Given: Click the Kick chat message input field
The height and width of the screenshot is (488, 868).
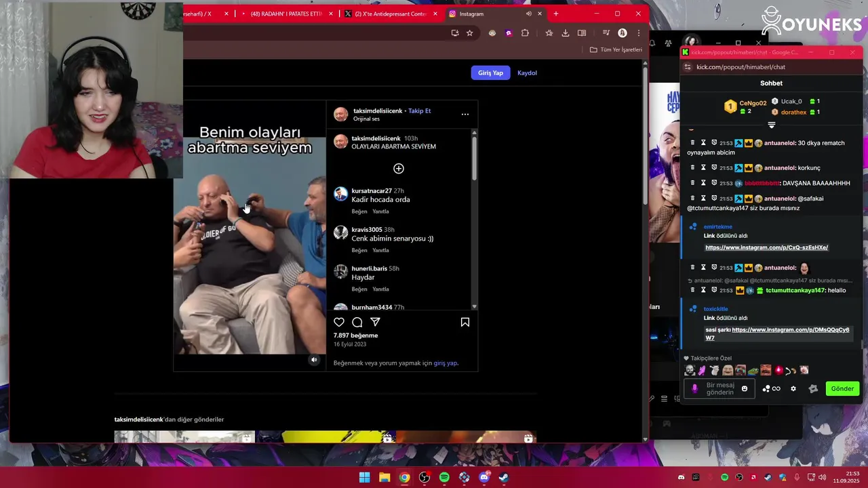Looking at the screenshot, I should coord(720,389).
